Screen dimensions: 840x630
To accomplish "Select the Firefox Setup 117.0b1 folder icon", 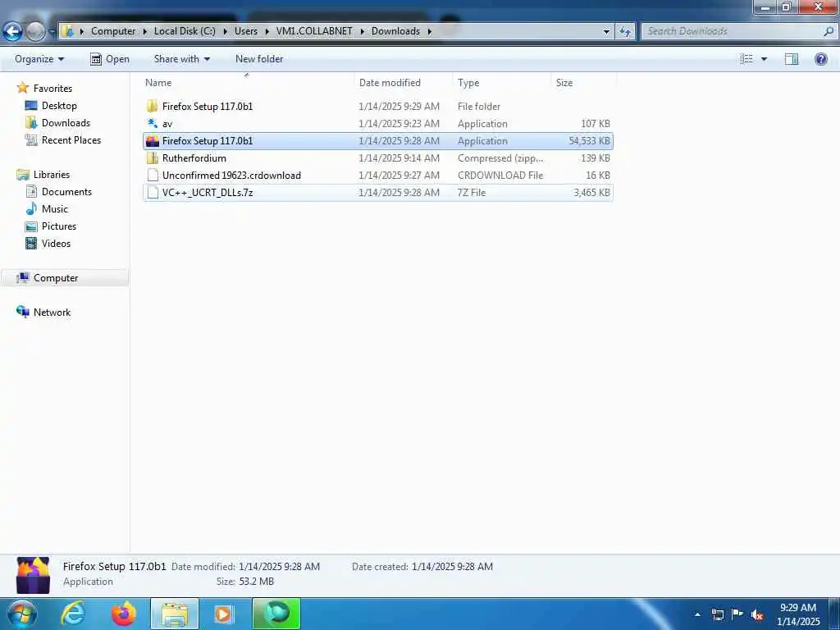I will click(x=152, y=106).
